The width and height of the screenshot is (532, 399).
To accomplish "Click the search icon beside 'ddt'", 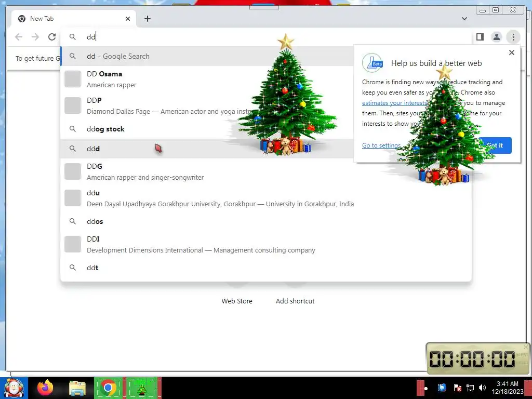I will click(x=73, y=268).
